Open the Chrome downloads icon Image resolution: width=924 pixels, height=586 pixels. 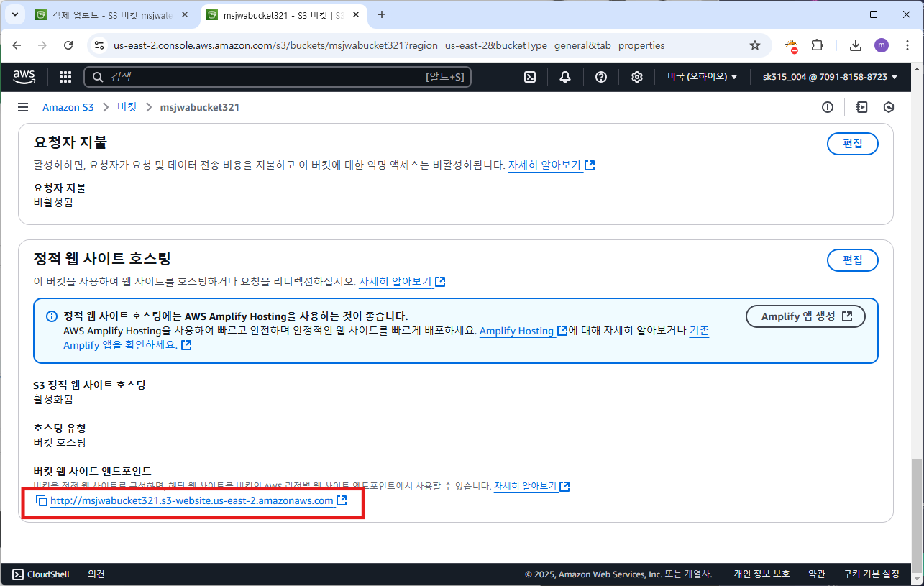pos(856,45)
